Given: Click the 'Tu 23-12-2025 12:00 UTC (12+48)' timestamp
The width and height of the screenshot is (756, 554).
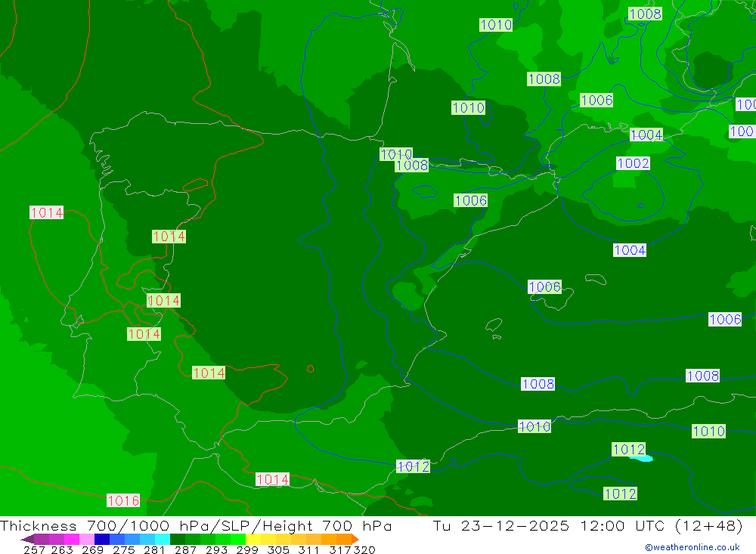Looking at the screenshot, I should point(587,525).
